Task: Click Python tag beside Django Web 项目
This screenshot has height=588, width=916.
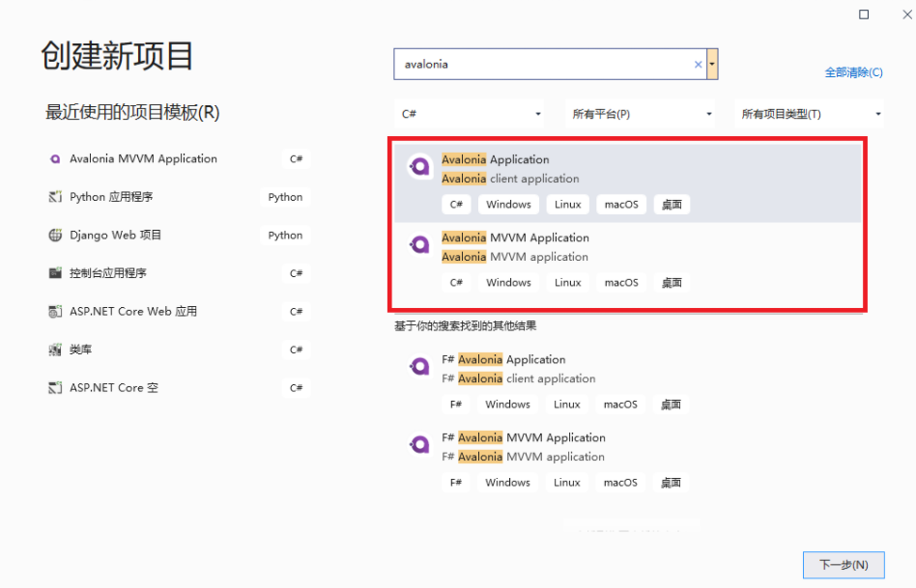Action: click(x=285, y=236)
